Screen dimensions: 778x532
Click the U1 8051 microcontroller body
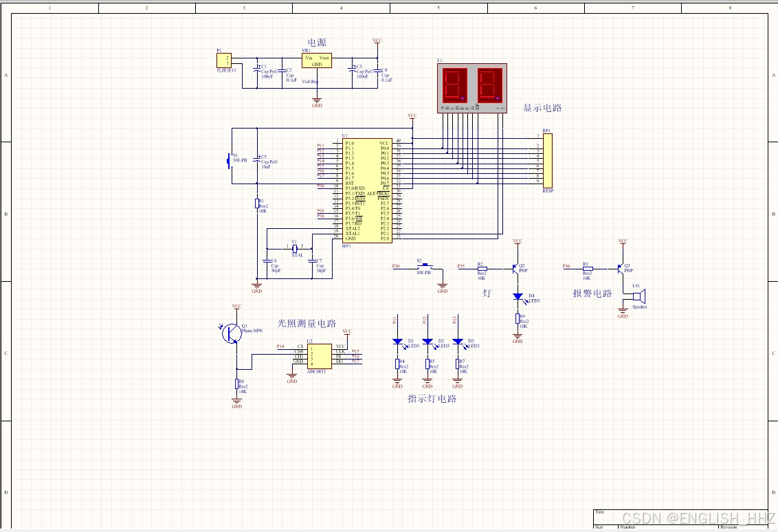(x=367, y=190)
